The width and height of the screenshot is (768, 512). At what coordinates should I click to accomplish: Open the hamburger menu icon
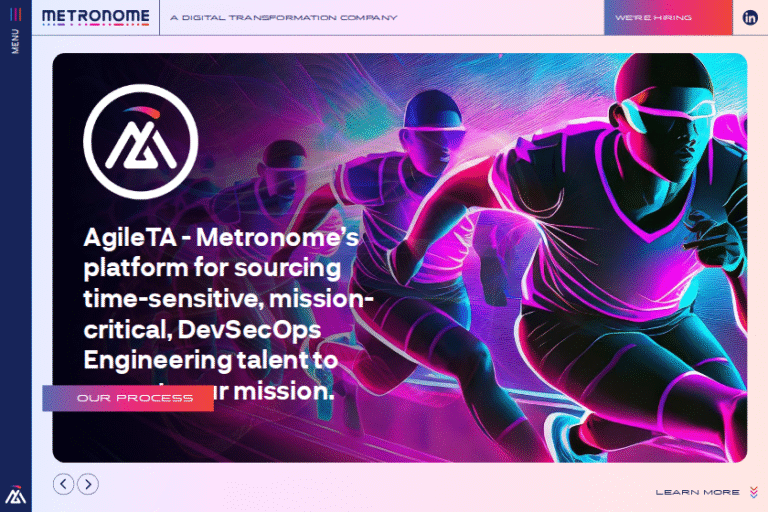(x=15, y=15)
